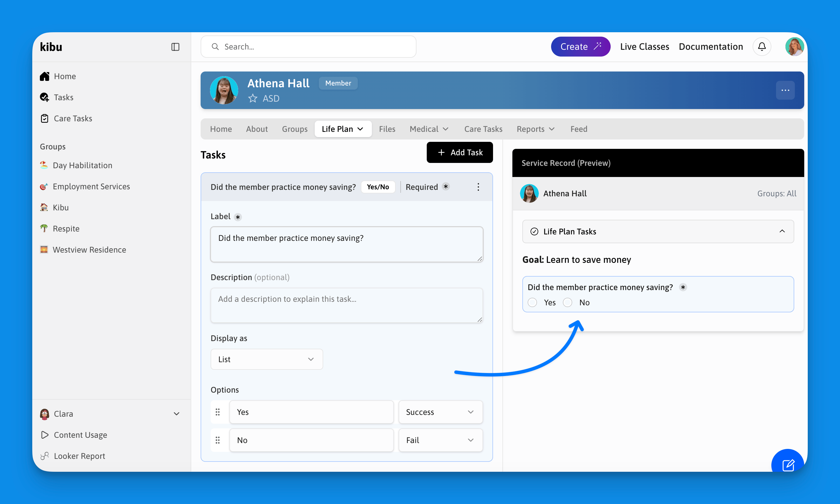The width and height of the screenshot is (840, 504).
Task: Open the Medical tab dropdown
Action: 429,129
